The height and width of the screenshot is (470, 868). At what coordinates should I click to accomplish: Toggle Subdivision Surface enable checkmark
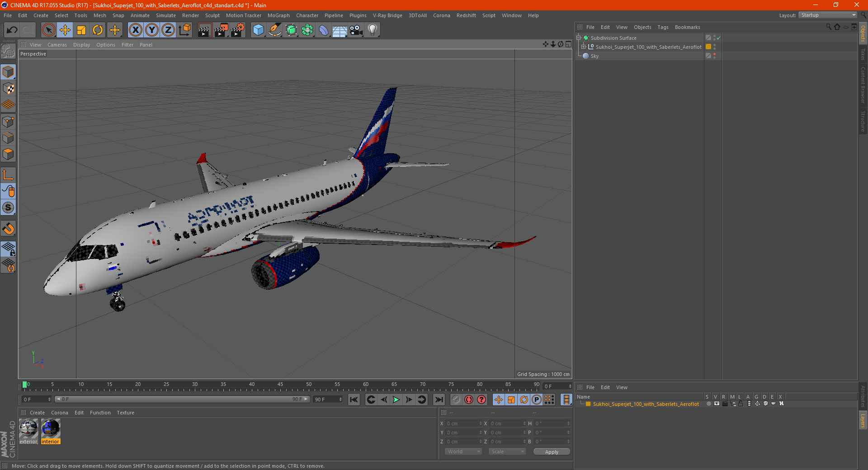(718, 38)
